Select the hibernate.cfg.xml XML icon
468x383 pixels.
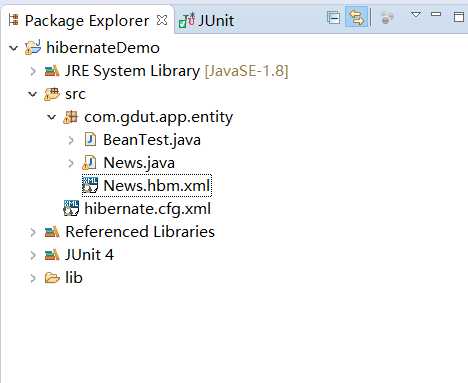pos(71,208)
